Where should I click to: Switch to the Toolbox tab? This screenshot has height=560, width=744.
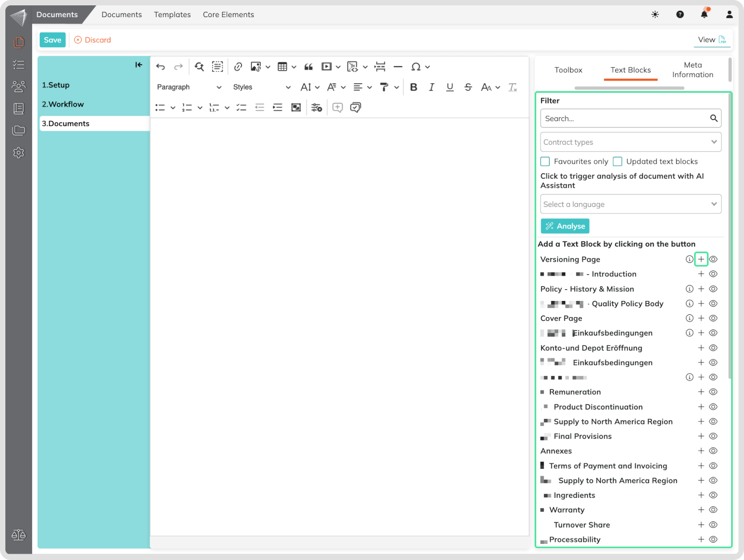568,70
